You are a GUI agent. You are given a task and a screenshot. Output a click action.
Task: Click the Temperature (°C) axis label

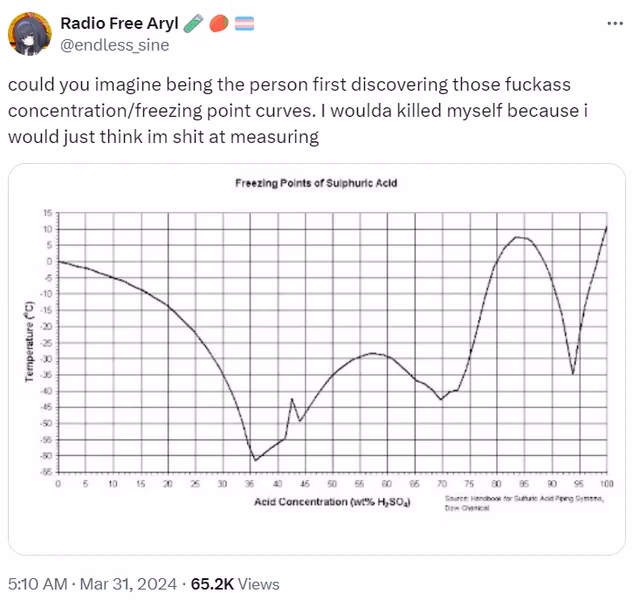click(29, 342)
